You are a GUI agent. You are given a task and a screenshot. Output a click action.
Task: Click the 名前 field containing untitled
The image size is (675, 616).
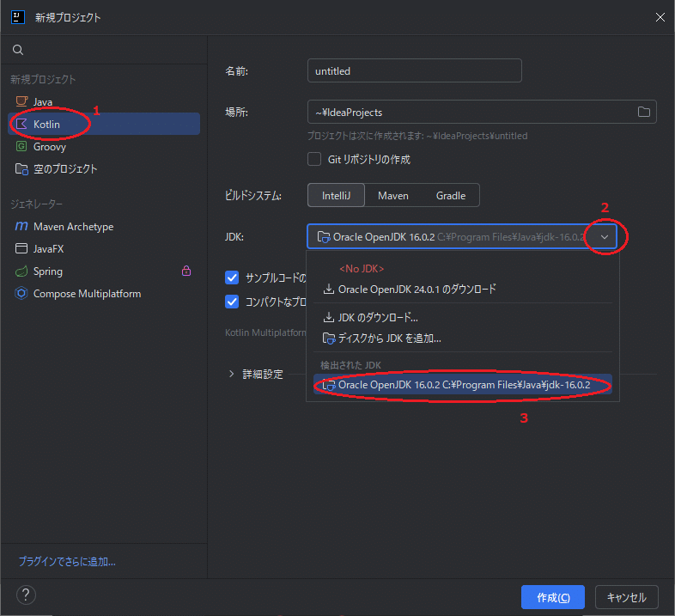(415, 70)
